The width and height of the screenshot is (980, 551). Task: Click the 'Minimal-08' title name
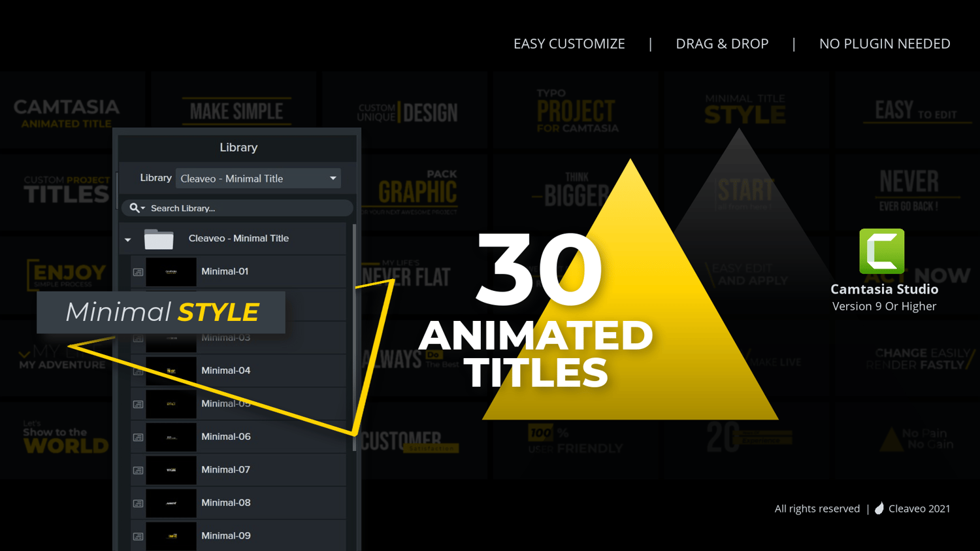click(x=226, y=503)
